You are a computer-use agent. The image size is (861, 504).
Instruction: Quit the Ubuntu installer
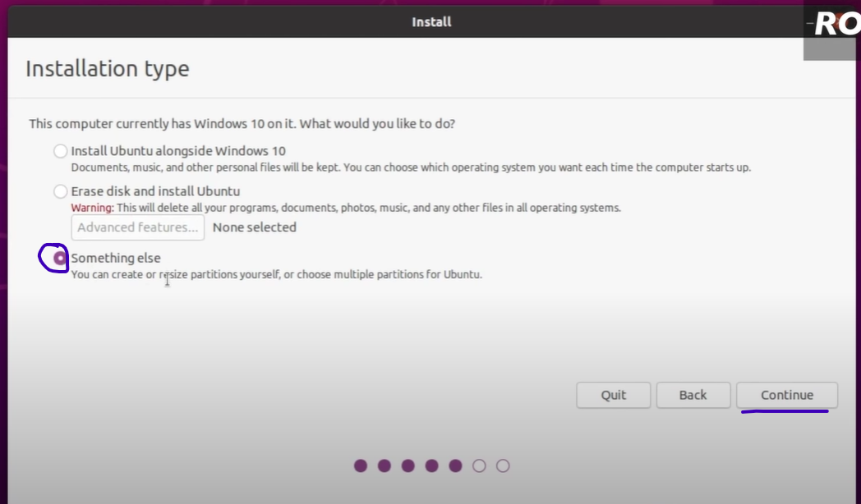[613, 395]
